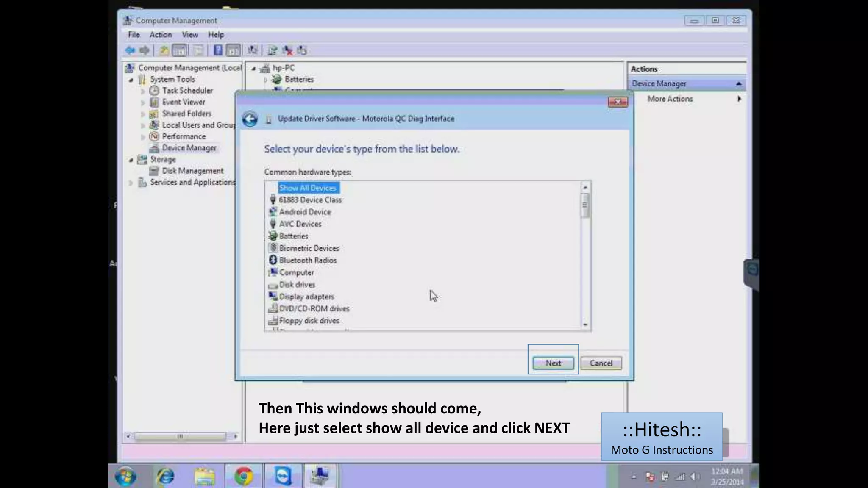Open Internet Explorer from taskbar
The height and width of the screenshot is (488, 868).
165,476
